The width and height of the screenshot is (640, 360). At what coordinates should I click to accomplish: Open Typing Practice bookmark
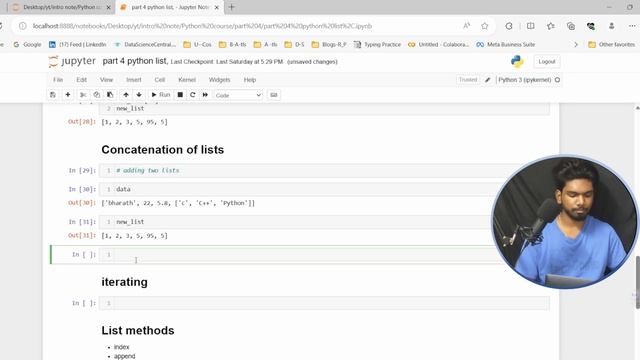coord(378,44)
